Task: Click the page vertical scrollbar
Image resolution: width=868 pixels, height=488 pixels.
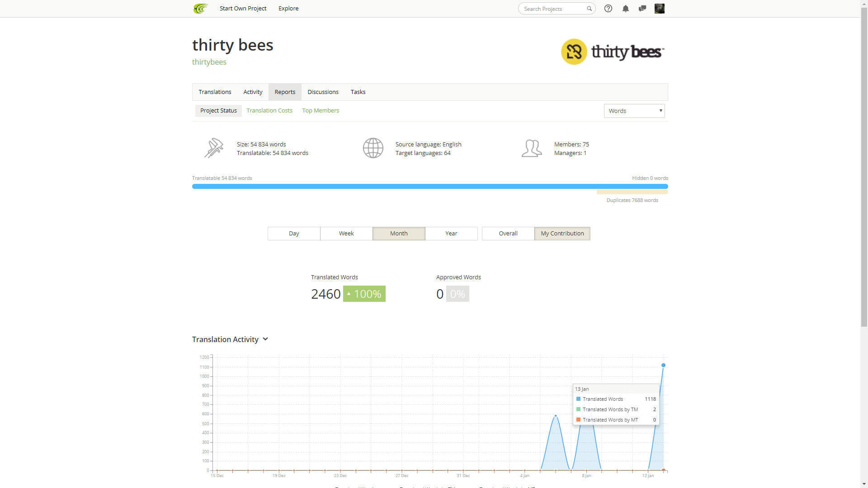Action: point(864,167)
